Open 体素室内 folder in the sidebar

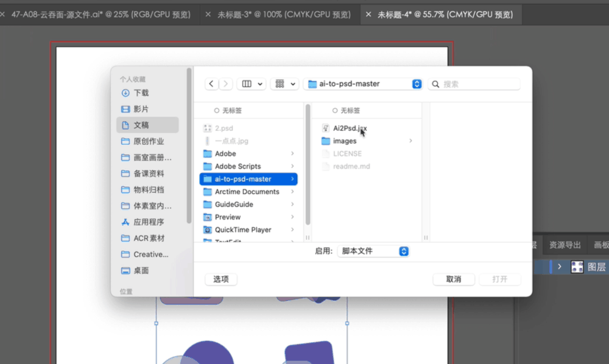coord(147,206)
